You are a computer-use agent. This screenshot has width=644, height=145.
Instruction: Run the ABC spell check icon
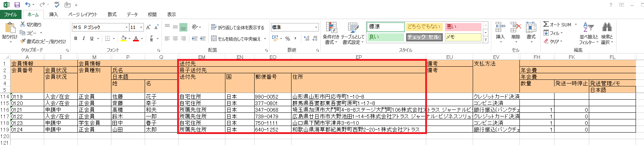tap(57, 5)
